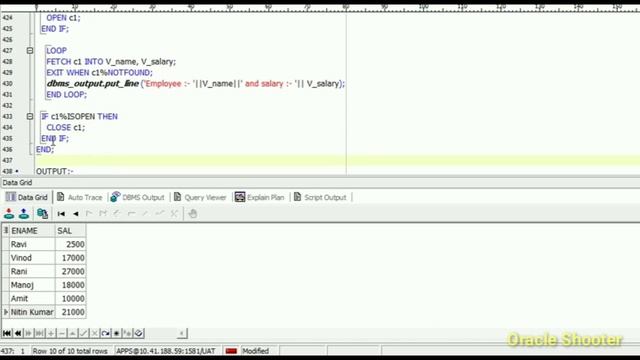Collapse the IF c1%ISOPEN block at line 433

30,117
